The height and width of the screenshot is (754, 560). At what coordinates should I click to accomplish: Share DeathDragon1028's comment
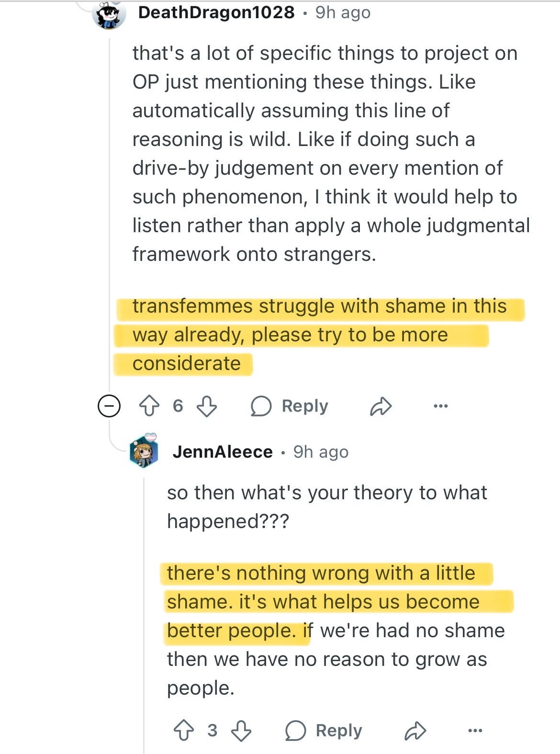click(x=381, y=406)
